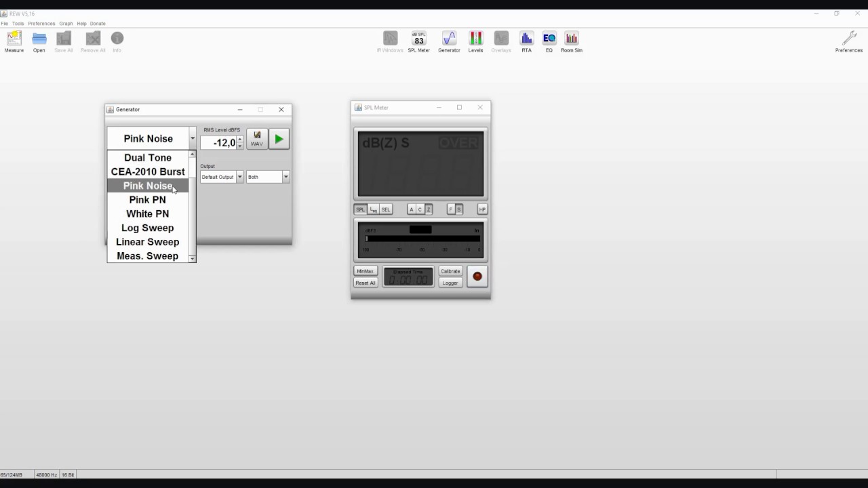The height and width of the screenshot is (488, 868).
Task: Click the Save All toolbar icon
Action: (x=64, y=41)
